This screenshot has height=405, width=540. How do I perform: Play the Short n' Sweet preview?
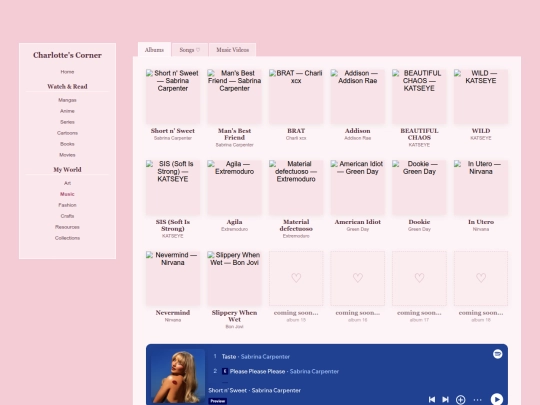point(497,399)
